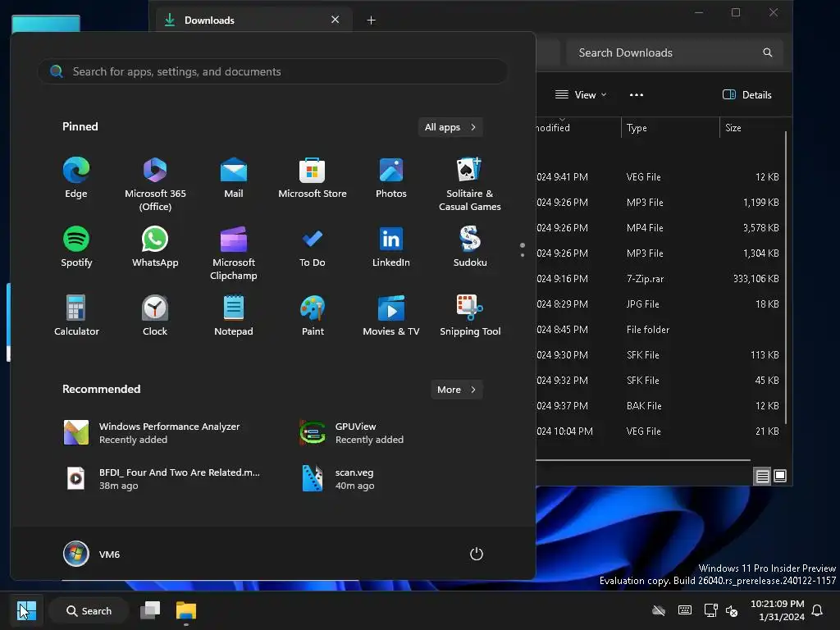This screenshot has height=630, width=840.
Task: Open the VM6 user account menu
Action: point(92,554)
